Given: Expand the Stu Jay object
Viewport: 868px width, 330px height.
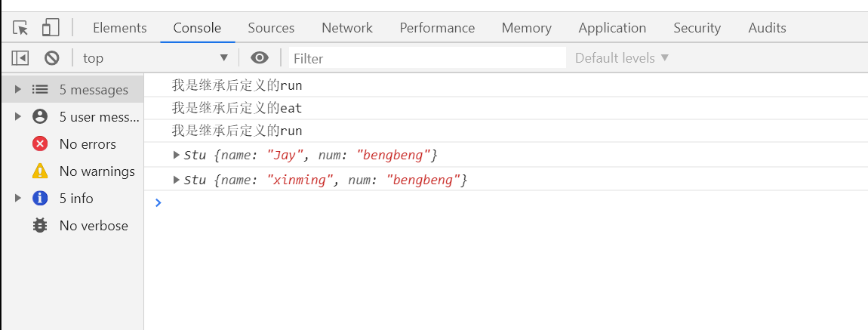Looking at the screenshot, I should click(x=177, y=156).
